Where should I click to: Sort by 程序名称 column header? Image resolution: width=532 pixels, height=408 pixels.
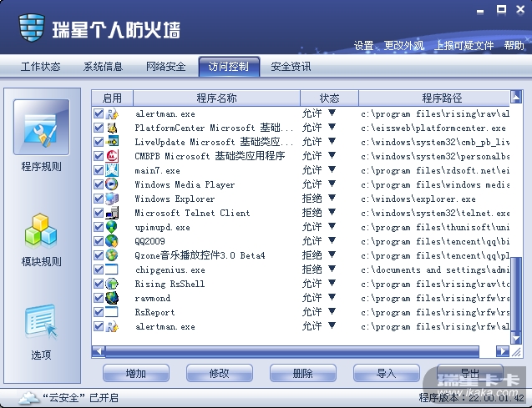pos(216,98)
